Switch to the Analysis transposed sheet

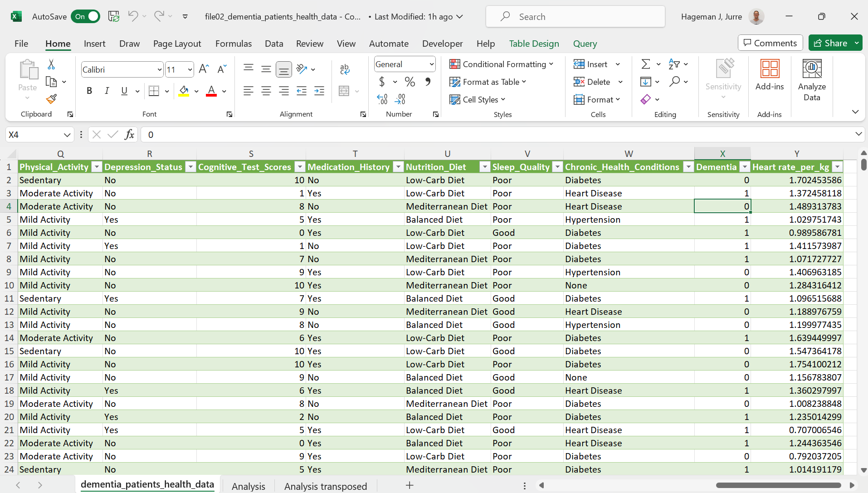click(x=325, y=486)
